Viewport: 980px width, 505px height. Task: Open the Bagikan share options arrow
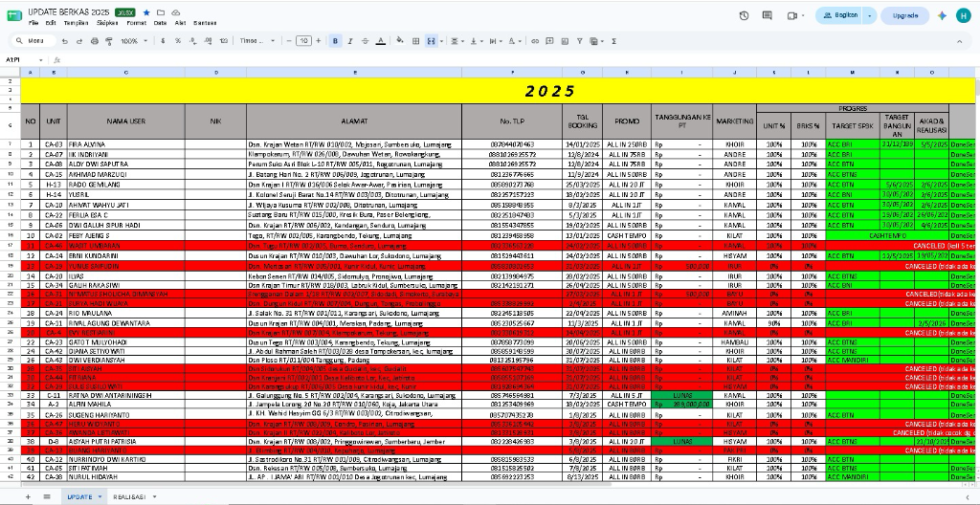pos(869,15)
